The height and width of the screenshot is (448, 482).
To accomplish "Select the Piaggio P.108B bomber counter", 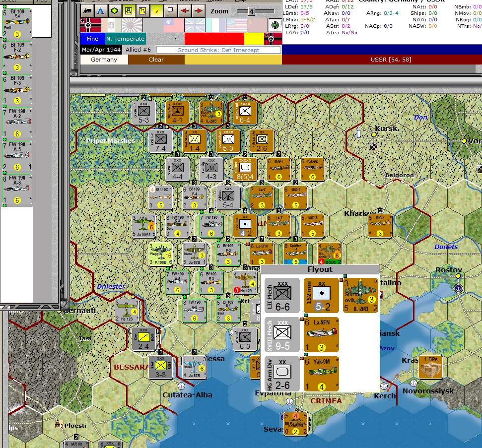I will click(x=160, y=254).
